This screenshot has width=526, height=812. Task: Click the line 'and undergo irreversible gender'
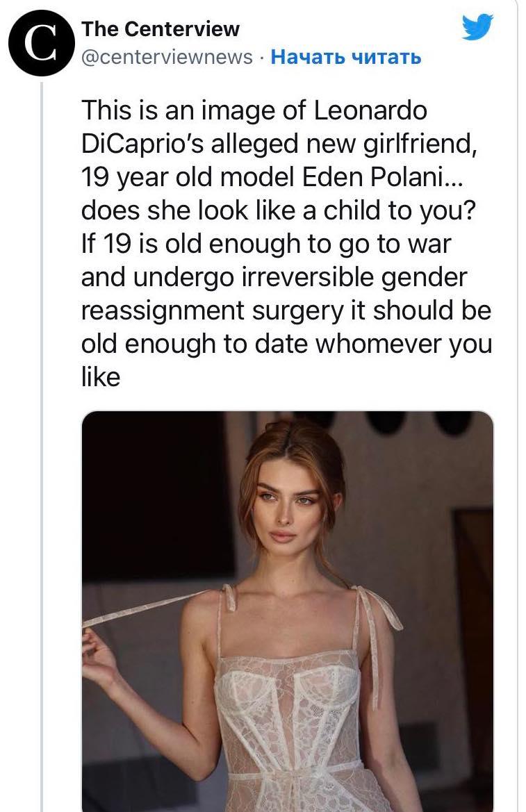[x=274, y=278]
